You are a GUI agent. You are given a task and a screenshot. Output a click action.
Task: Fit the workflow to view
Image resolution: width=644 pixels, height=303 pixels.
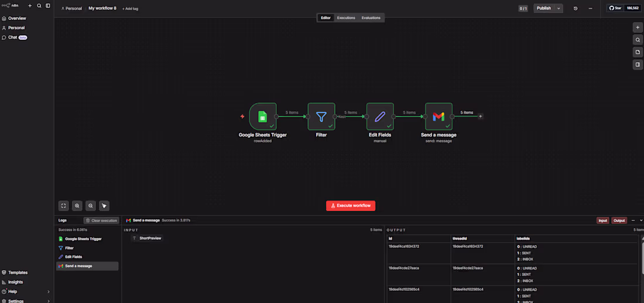[64, 206]
